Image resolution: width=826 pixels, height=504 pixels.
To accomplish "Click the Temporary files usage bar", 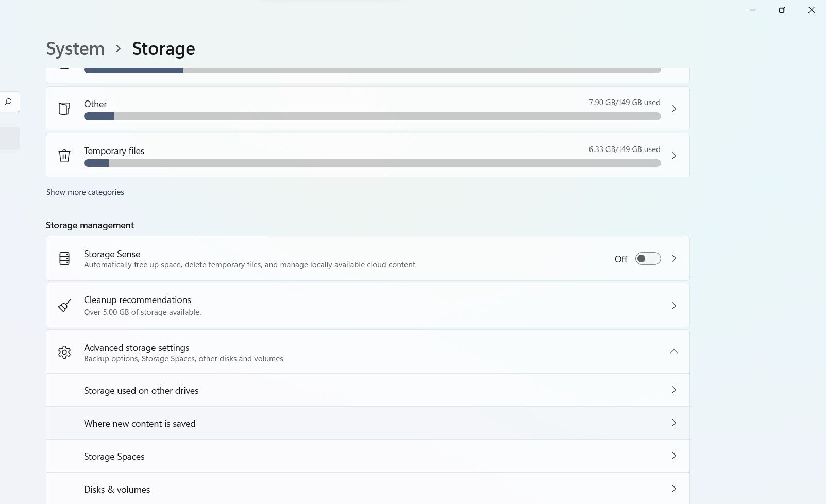I will coord(372,163).
